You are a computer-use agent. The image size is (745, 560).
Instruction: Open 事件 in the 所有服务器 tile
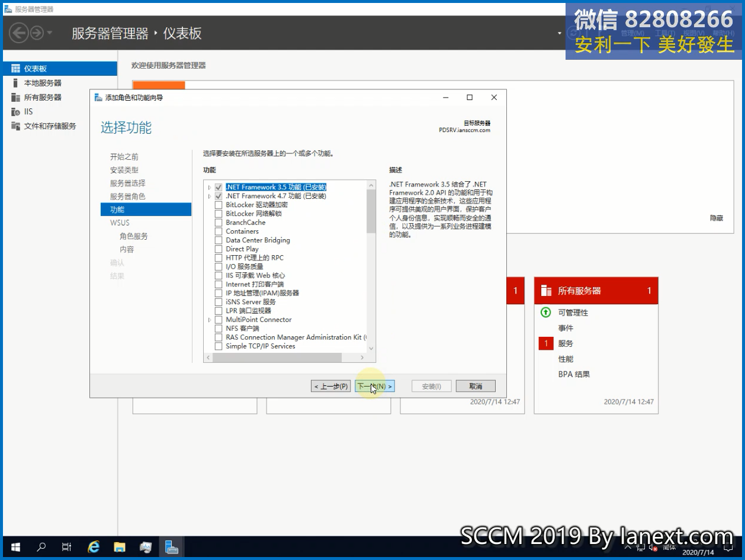pos(566,328)
